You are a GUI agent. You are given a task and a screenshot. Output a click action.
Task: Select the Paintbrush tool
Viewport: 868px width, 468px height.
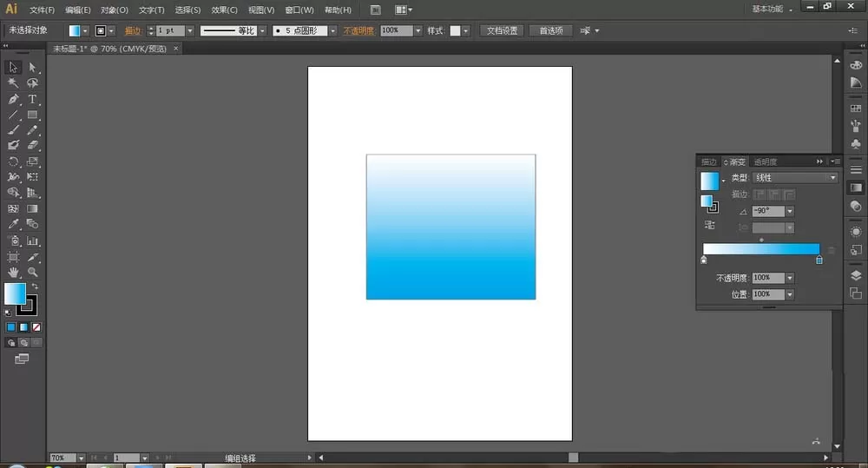(13, 130)
